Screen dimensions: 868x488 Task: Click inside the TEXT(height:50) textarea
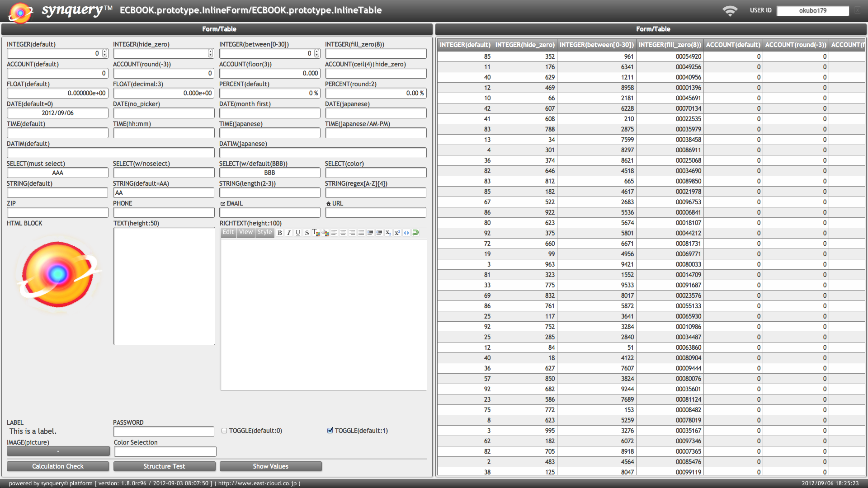click(x=164, y=286)
